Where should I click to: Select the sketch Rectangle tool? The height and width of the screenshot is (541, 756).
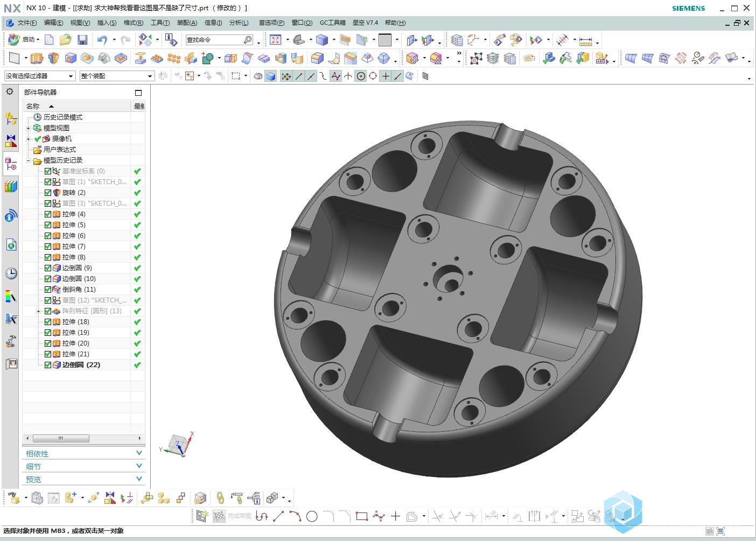pyautogui.click(x=362, y=516)
